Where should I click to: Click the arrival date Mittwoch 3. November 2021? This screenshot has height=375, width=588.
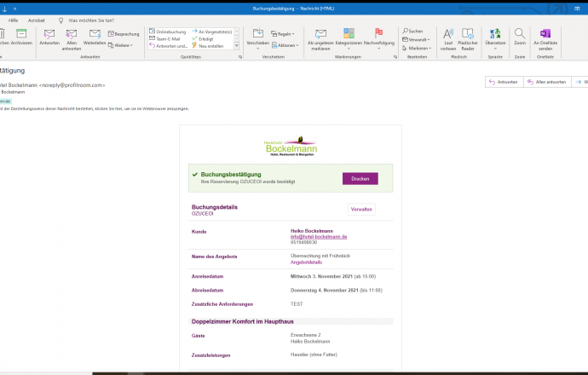tap(321, 276)
